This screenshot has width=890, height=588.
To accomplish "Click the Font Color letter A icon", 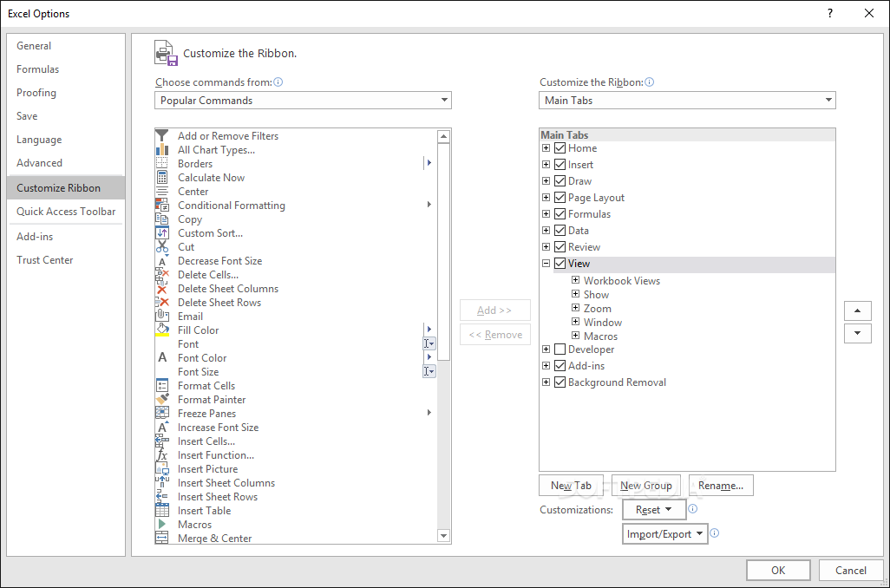I will pos(161,357).
